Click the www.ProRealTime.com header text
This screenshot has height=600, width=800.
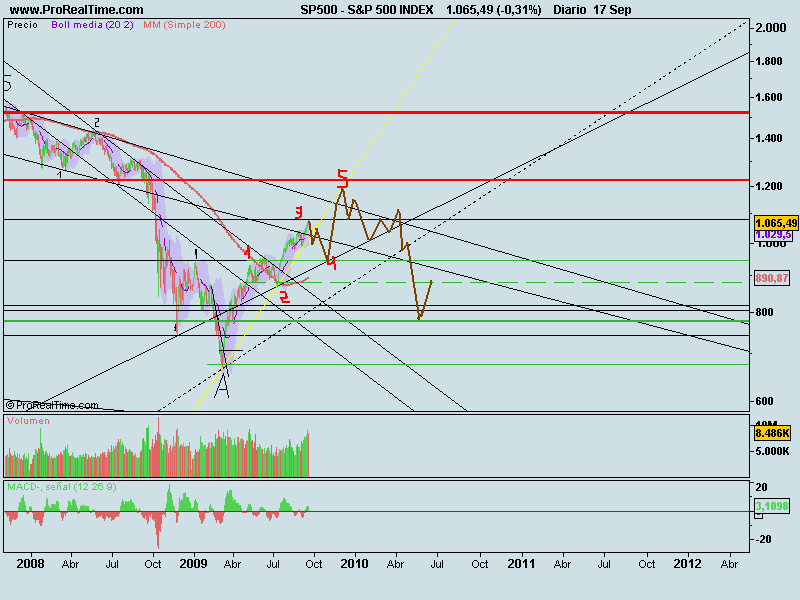(77, 9)
